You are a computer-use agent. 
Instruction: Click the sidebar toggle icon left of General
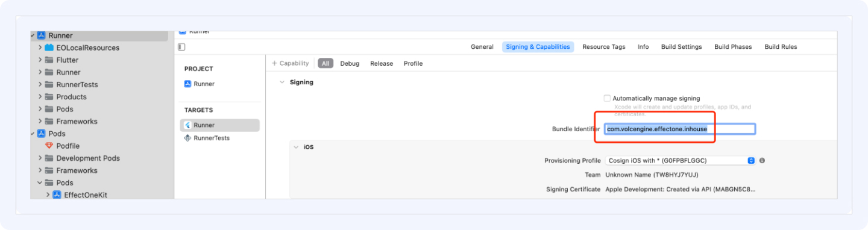tap(182, 47)
